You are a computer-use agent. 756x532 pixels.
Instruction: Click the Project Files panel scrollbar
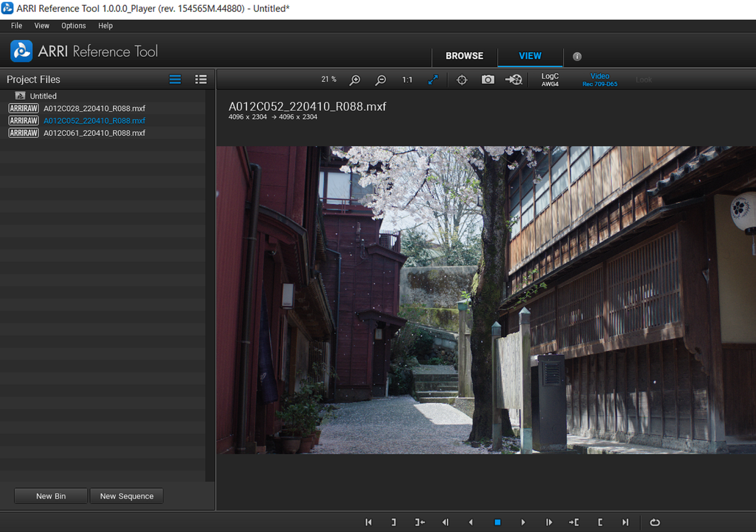pyautogui.click(x=210, y=285)
